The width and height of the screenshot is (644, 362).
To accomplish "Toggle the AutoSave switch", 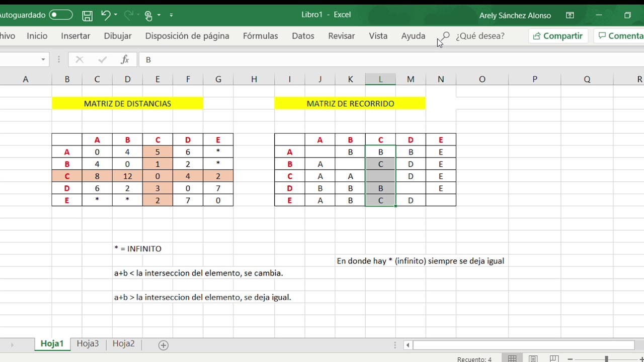I will [x=60, y=15].
